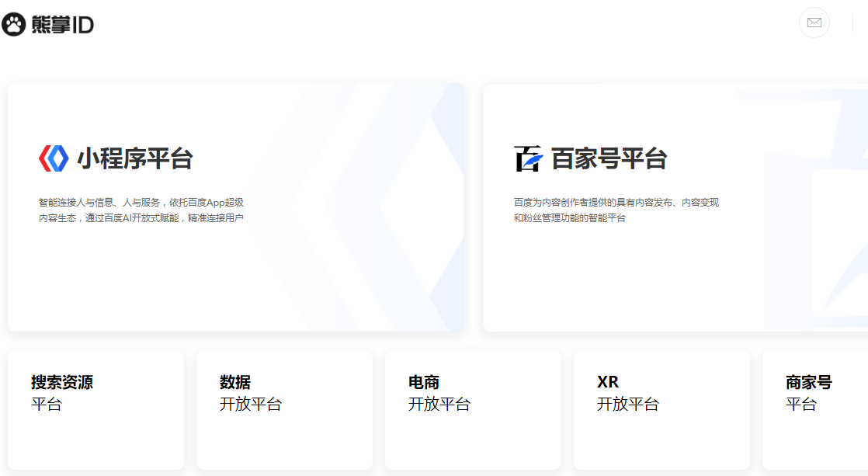Open the 电商开放平台 card
The image size is (868, 476).
coord(474,410)
